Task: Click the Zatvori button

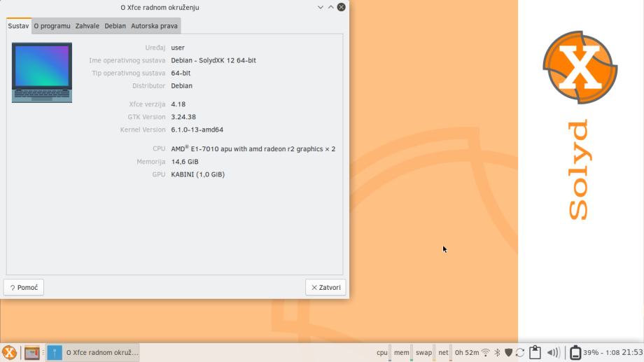Action: click(x=325, y=287)
